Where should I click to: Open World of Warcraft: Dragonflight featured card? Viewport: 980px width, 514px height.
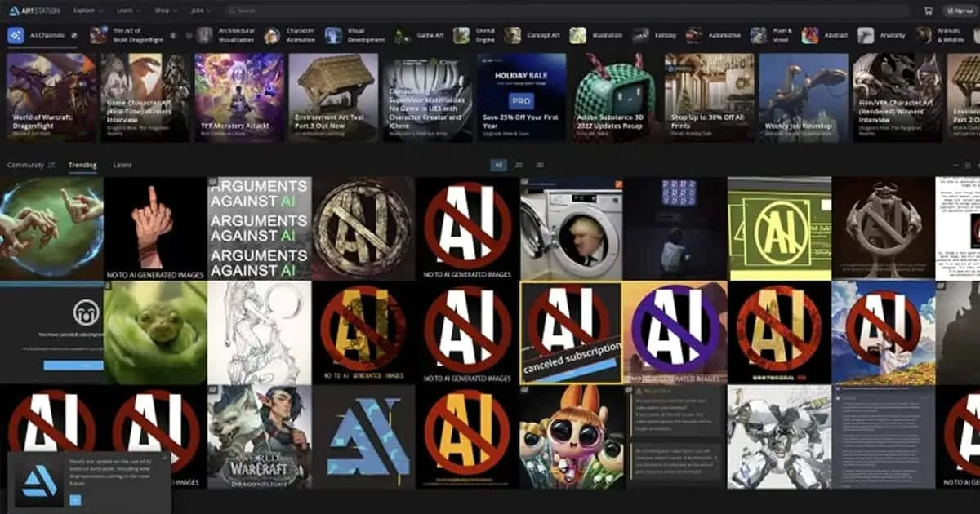click(x=51, y=97)
